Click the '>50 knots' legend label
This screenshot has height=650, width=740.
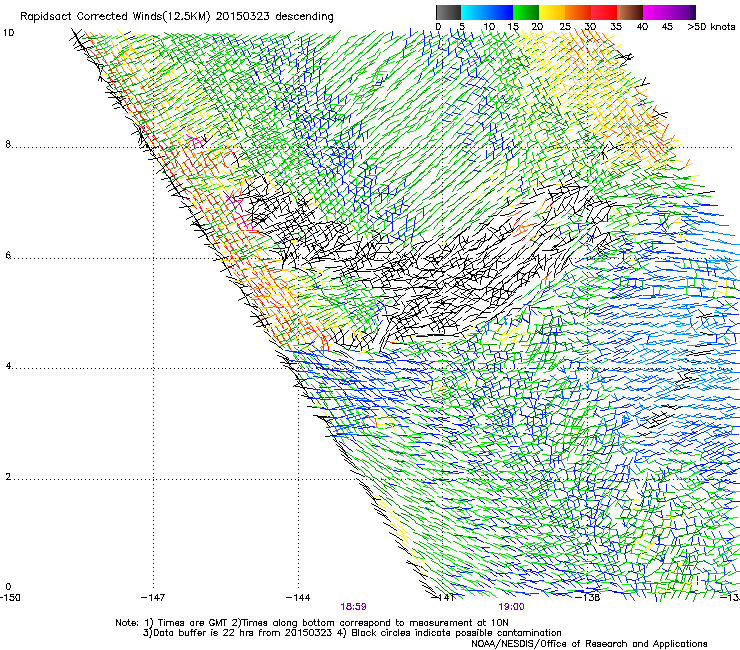(x=711, y=26)
